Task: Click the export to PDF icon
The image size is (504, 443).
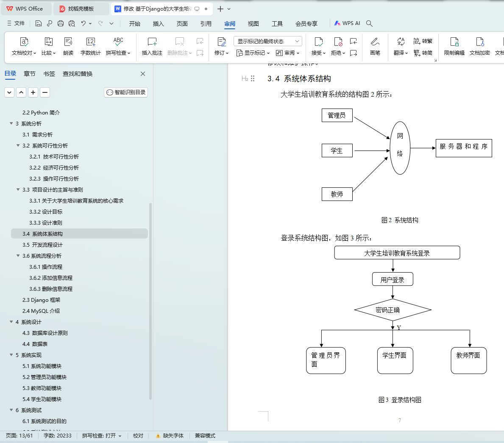Action: [49, 23]
